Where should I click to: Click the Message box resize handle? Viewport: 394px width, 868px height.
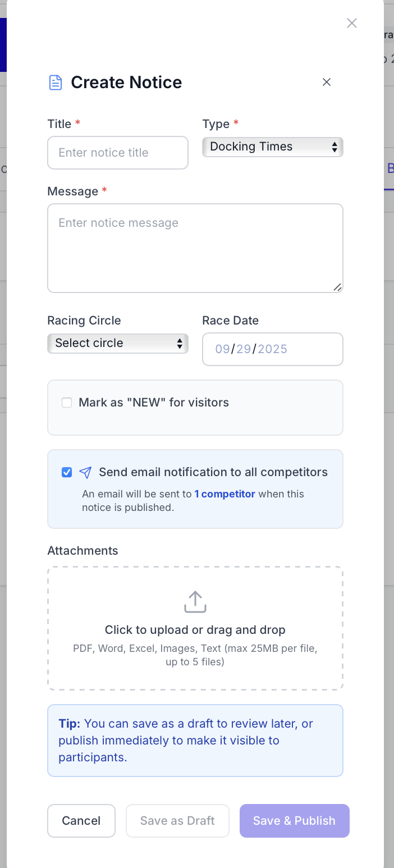[x=337, y=287]
